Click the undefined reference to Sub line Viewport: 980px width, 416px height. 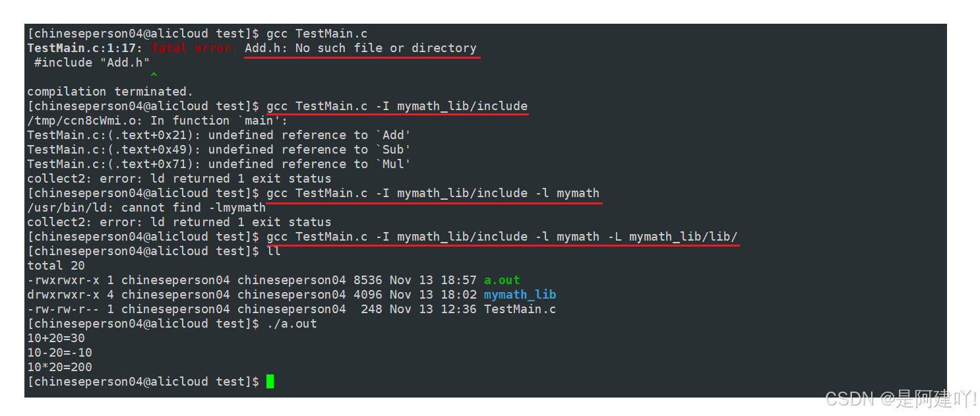click(219, 150)
